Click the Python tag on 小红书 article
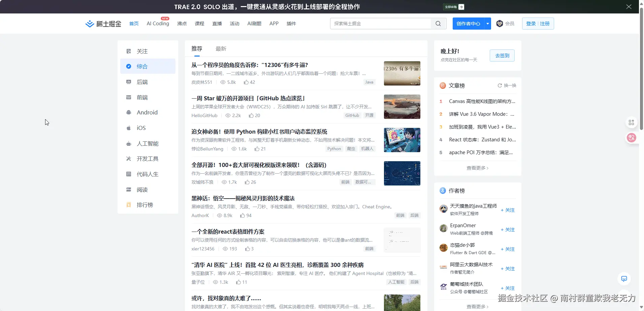 pyautogui.click(x=334, y=149)
